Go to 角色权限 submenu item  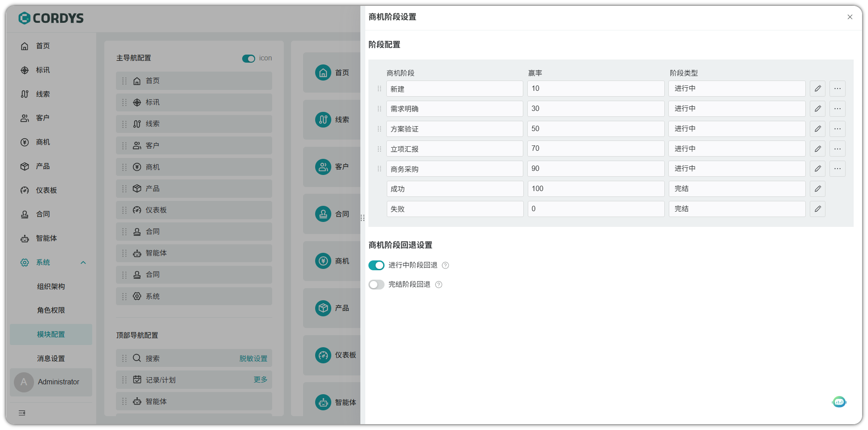click(51, 310)
